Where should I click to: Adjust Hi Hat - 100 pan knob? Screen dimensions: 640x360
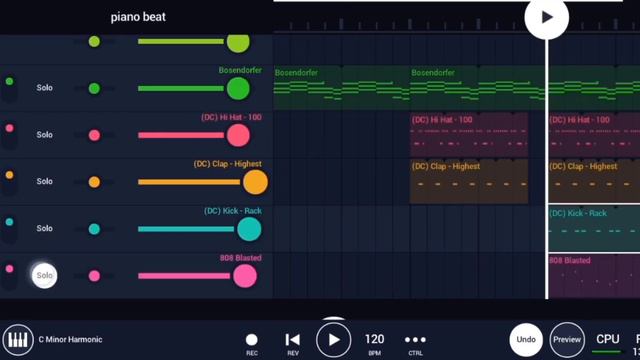click(x=94, y=135)
